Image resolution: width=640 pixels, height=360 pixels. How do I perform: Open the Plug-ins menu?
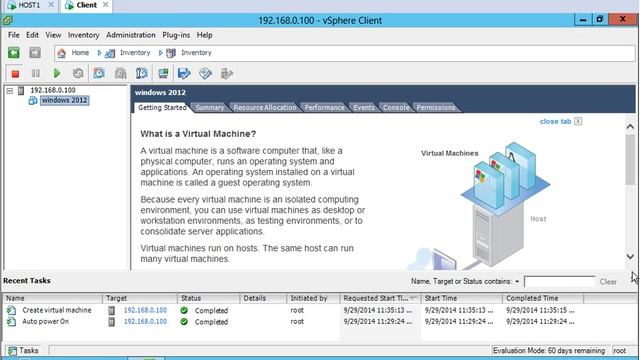(176, 35)
